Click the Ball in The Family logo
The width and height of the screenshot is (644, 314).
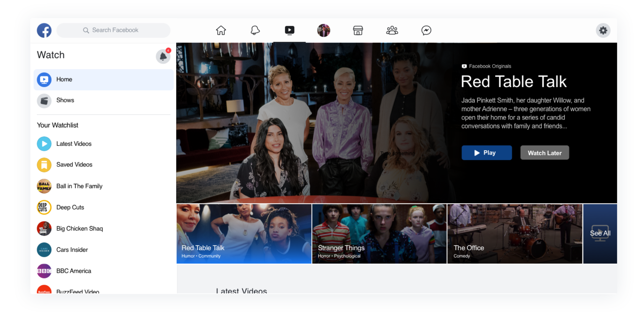point(44,186)
